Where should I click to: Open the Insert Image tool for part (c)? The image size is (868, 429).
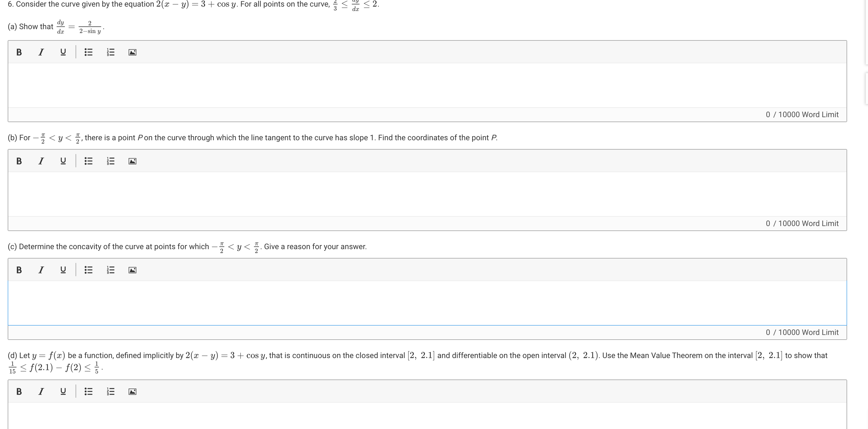point(132,269)
